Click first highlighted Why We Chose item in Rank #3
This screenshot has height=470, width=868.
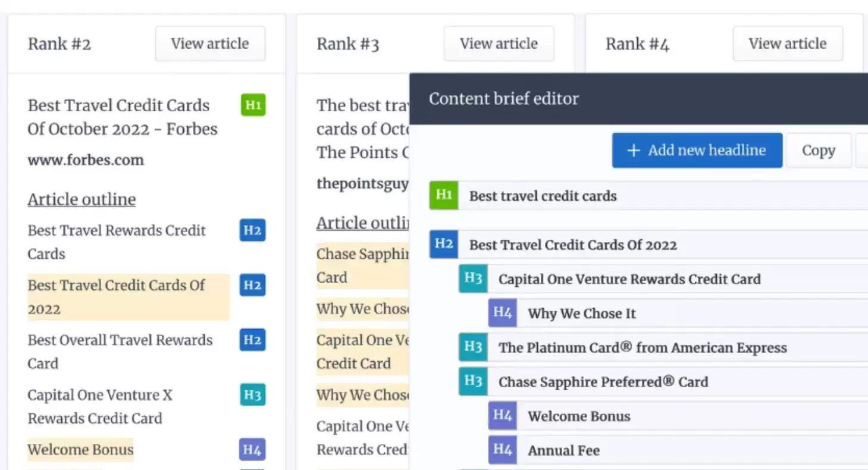pyautogui.click(x=363, y=309)
